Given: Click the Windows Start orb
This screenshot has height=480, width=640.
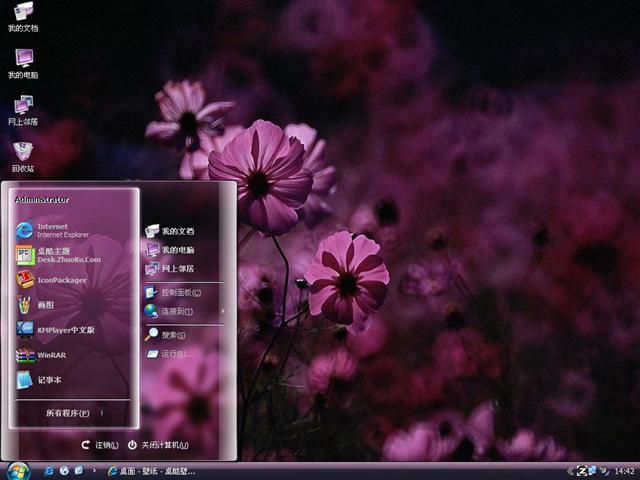Looking at the screenshot, I should 17,471.
